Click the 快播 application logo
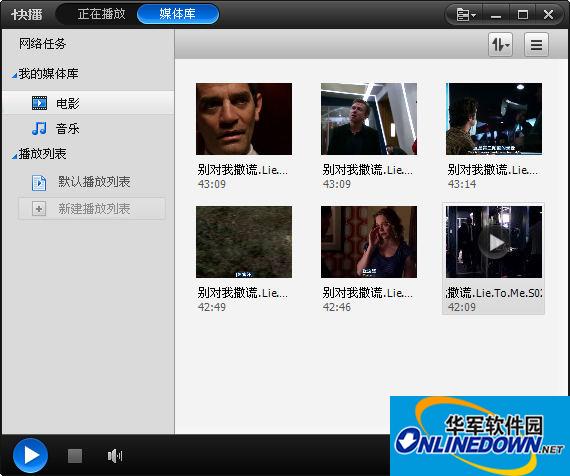 pos(27,15)
